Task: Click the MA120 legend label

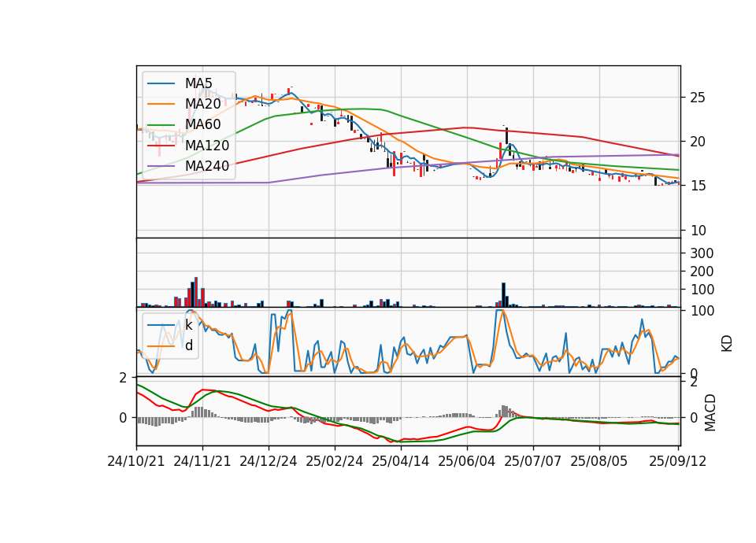Action: [x=207, y=146]
